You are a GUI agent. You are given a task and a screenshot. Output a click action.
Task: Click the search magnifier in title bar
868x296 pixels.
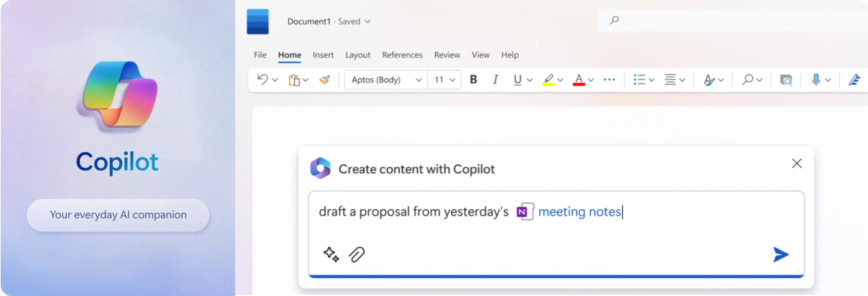pos(614,20)
